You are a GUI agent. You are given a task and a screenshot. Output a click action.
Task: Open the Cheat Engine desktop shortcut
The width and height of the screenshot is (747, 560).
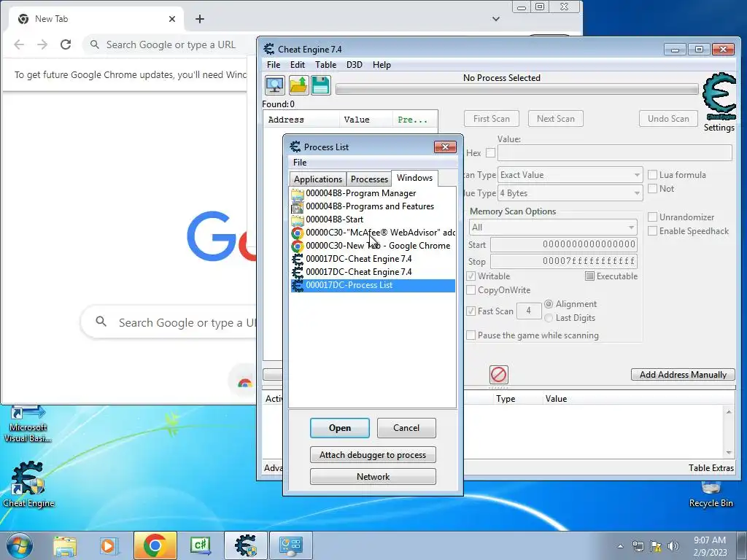(28, 485)
